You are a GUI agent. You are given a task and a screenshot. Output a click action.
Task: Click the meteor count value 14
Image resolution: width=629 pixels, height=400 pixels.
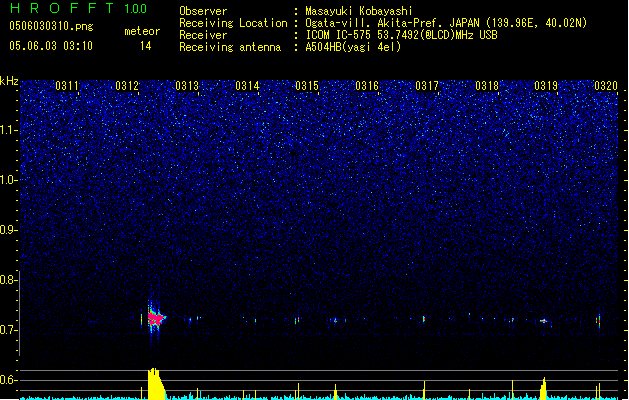(146, 46)
